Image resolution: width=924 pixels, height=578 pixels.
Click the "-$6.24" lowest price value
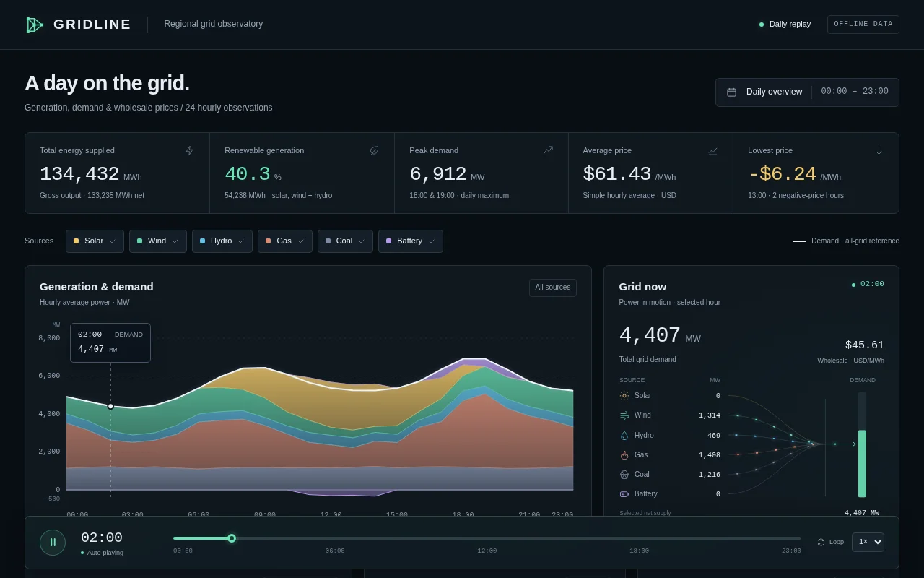pos(782,174)
